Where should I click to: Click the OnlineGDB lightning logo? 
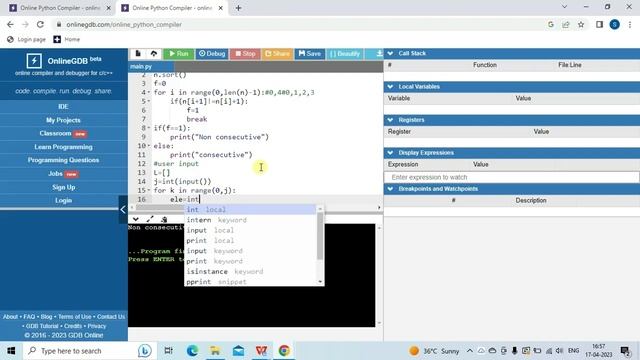point(34,61)
